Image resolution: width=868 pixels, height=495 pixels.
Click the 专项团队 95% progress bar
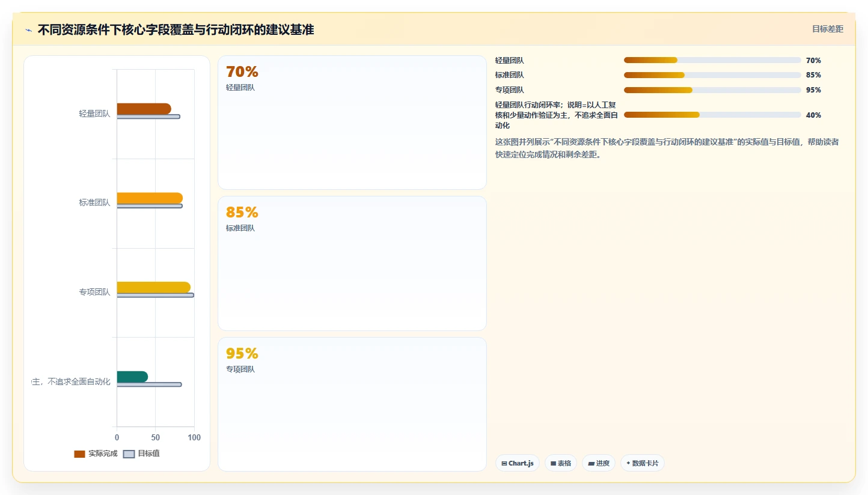(x=712, y=90)
